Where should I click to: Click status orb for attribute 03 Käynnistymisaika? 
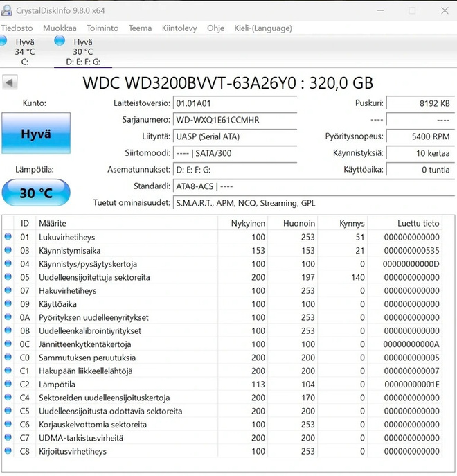pyautogui.click(x=8, y=250)
